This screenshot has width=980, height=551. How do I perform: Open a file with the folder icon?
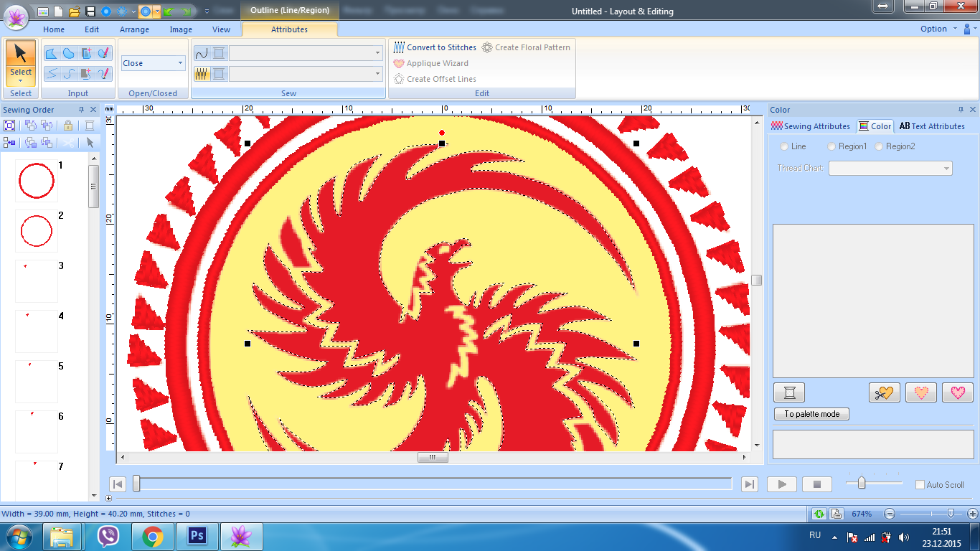click(74, 11)
